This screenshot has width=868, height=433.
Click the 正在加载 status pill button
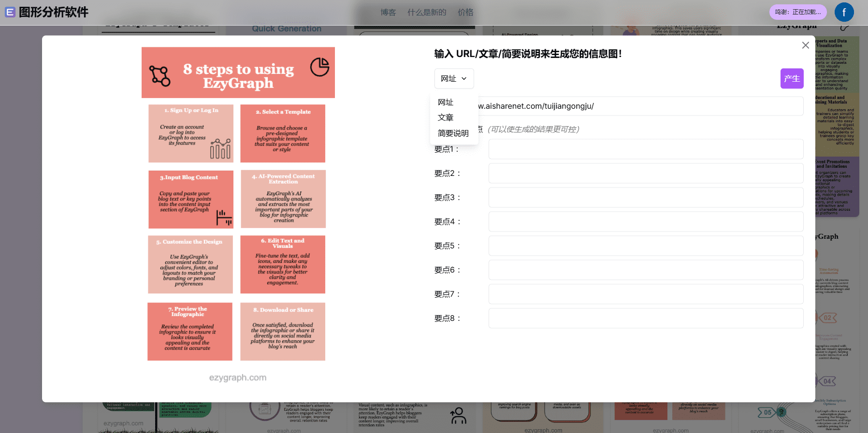[x=798, y=12]
